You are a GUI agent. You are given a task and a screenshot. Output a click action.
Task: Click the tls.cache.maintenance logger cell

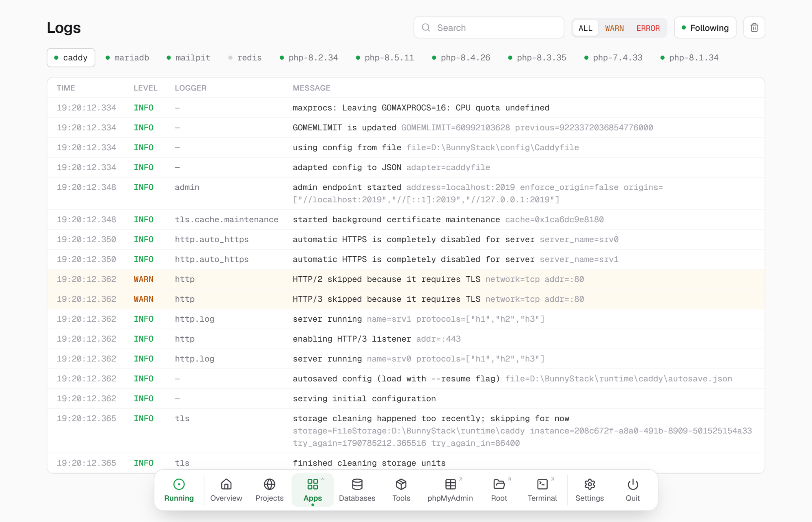pyautogui.click(x=227, y=219)
